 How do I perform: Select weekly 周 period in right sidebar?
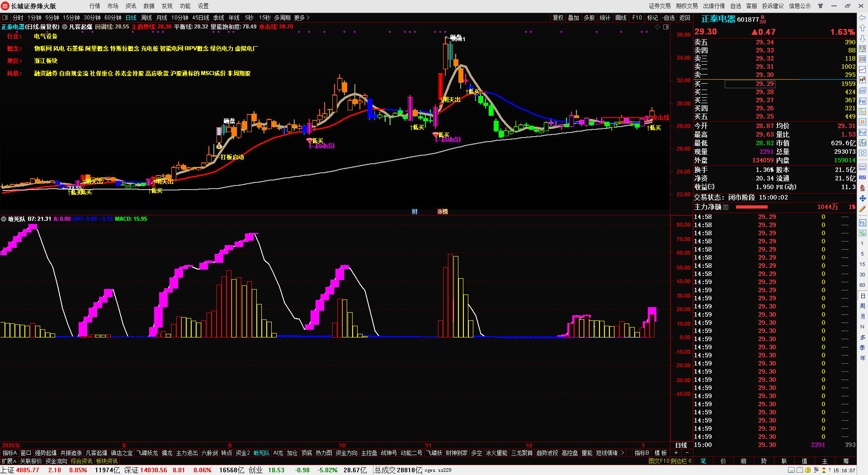click(862, 306)
